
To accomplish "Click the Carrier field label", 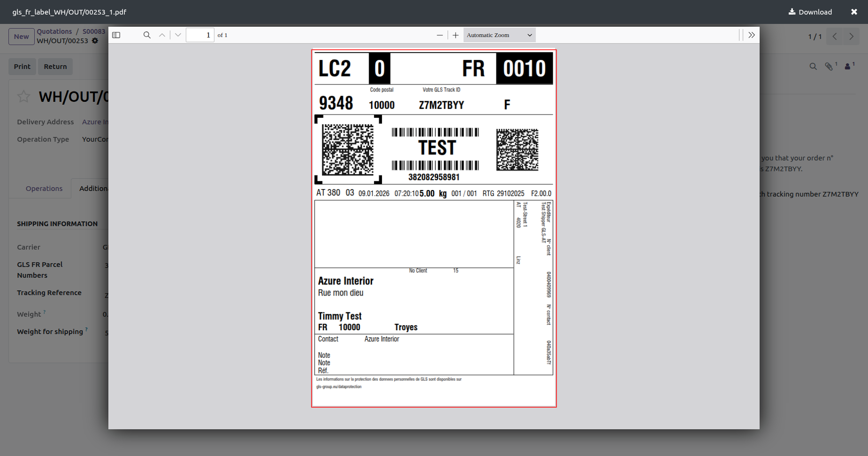I will point(29,247).
